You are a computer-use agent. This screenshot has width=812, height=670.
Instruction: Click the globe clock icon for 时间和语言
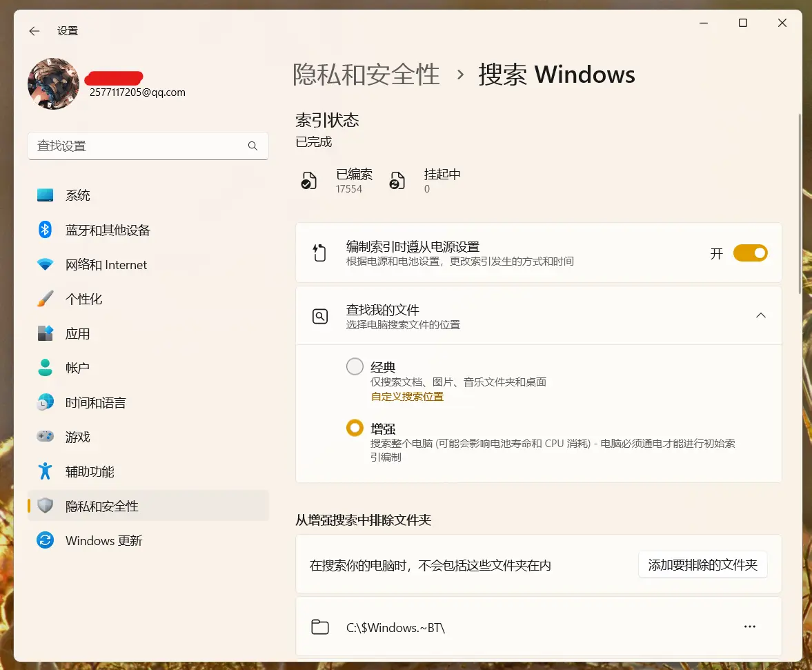pos(45,402)
